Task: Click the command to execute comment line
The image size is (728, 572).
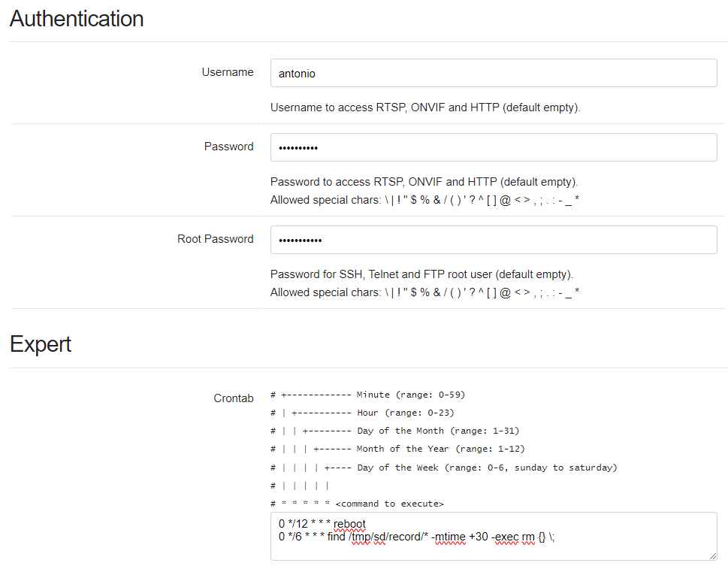Action: (x=357, y=504)
